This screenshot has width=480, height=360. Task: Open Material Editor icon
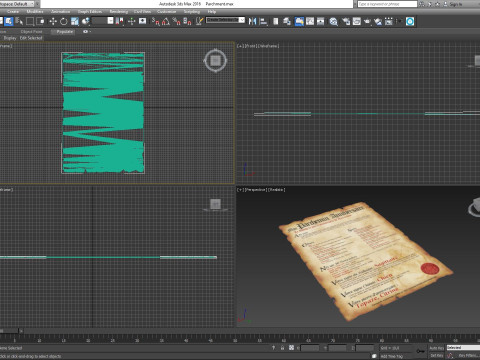click(x=333, y=21)
